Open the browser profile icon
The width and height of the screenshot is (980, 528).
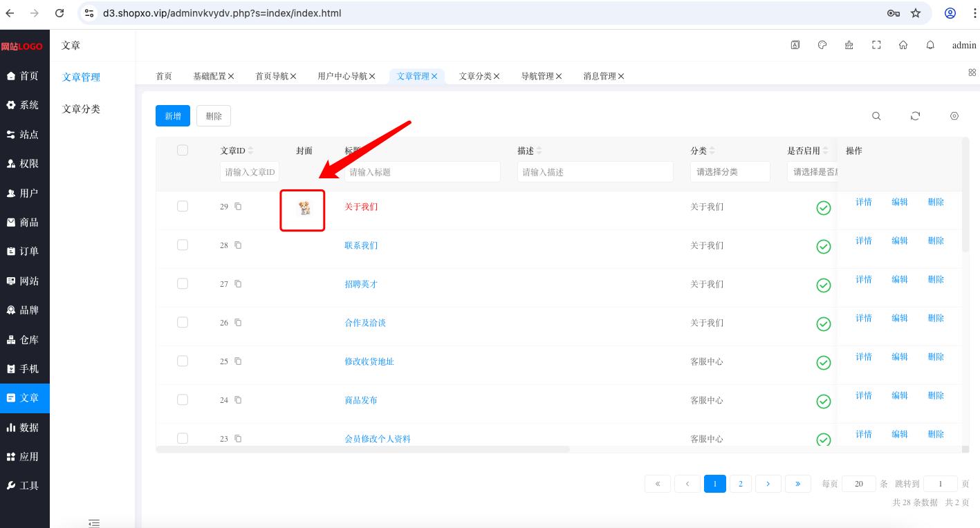click(950, 13)
